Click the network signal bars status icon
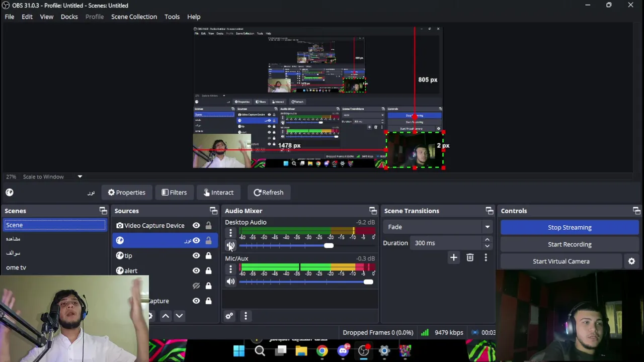The image size is (644, 362). (x=425, y=332)
